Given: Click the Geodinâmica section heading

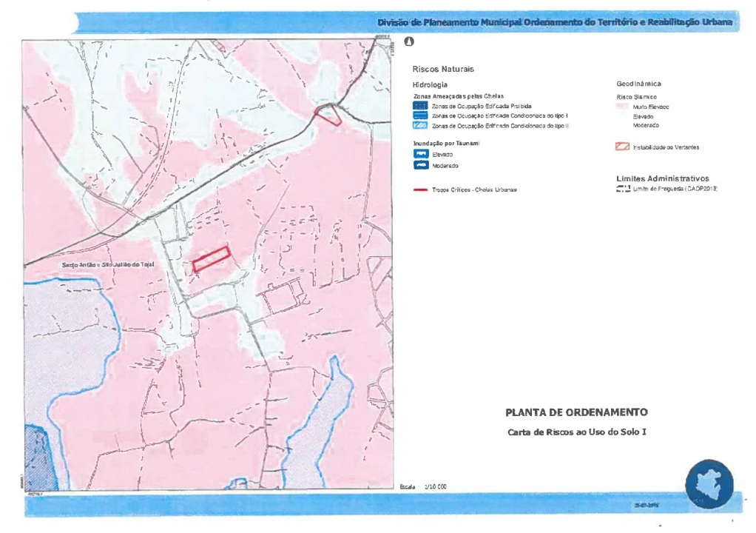Looking at the screenshot, I should 638,84.
